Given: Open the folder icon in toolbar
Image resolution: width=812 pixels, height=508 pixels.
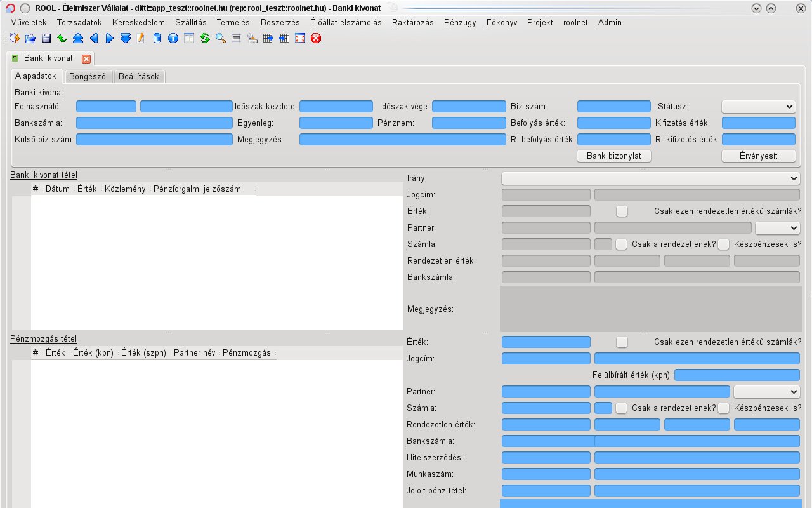Looking at the screenshot, I should (x=30, y=39).
